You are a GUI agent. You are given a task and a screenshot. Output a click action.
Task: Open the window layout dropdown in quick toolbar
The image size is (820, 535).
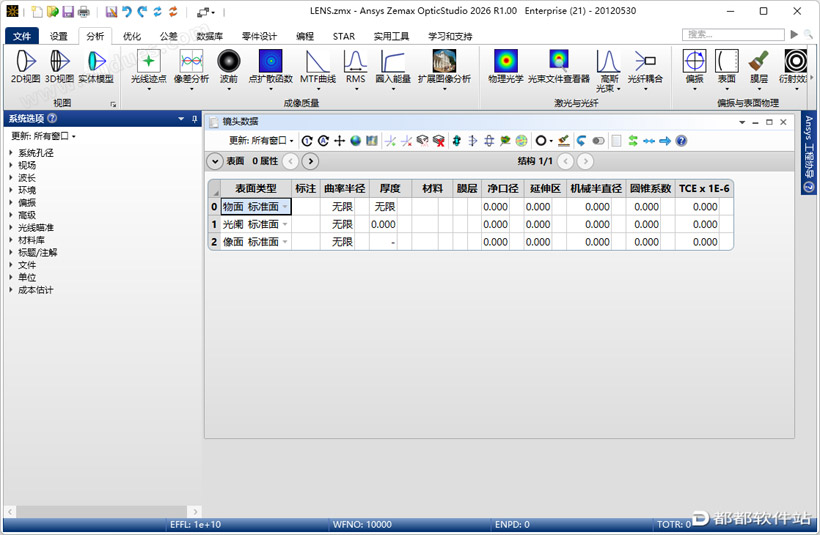click(206, 12)
